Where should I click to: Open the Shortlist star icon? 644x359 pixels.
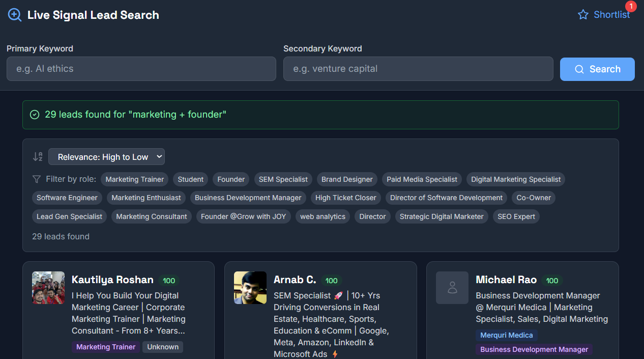(583, 15)
